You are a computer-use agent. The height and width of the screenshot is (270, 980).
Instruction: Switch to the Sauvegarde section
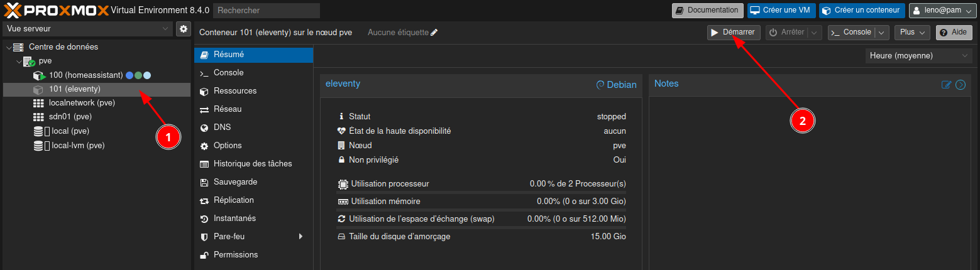pos(235,182)
